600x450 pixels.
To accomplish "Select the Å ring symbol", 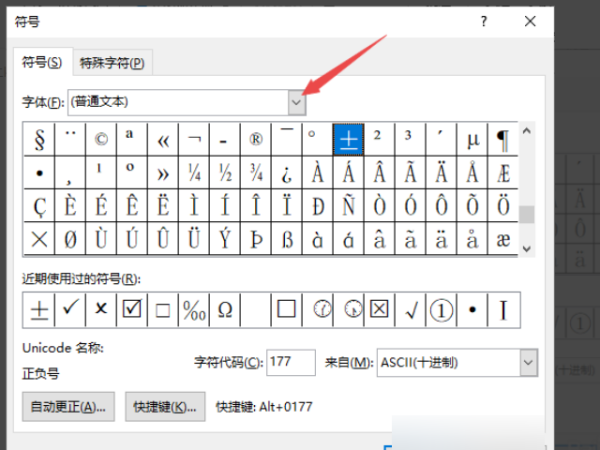I will 472,173.
